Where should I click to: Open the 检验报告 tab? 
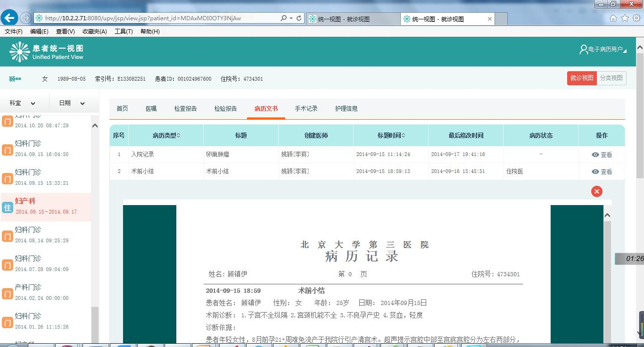[x=225, y=109]
